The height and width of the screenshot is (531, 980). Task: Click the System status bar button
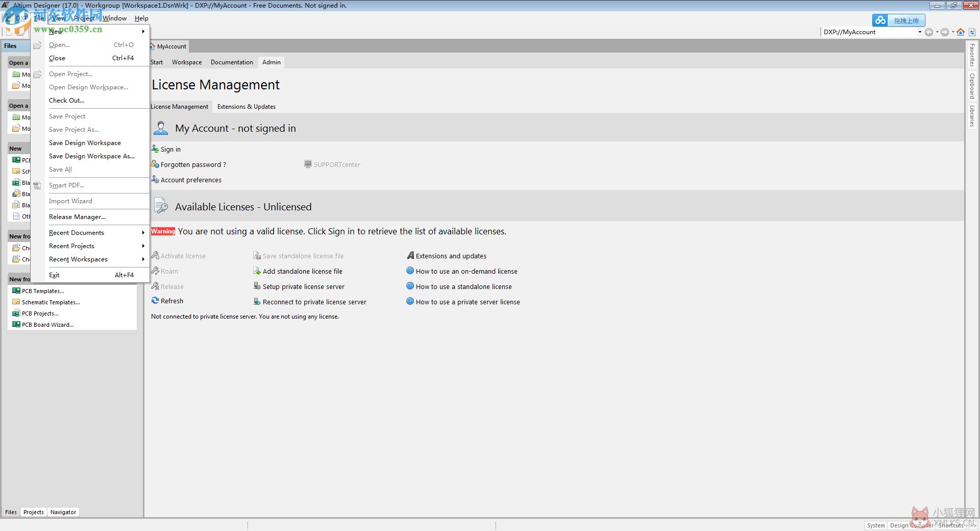[x=876, y=525]
